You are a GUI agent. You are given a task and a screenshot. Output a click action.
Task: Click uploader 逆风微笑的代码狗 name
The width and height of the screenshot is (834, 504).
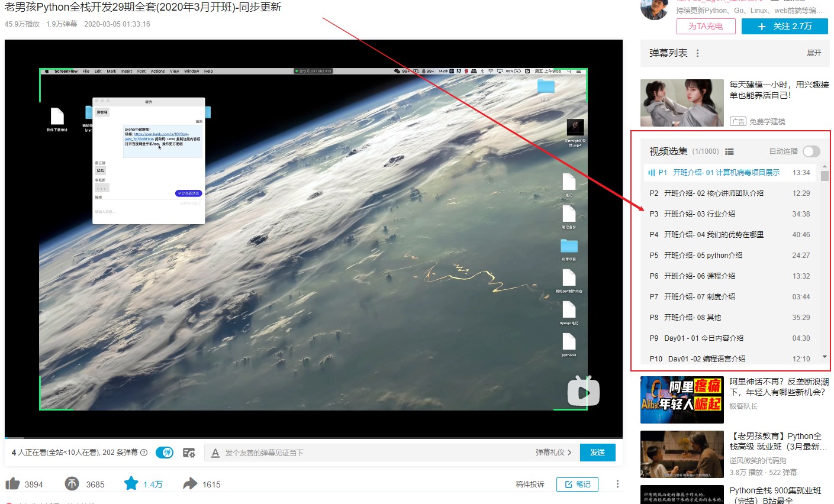click(x=758, y=460)
